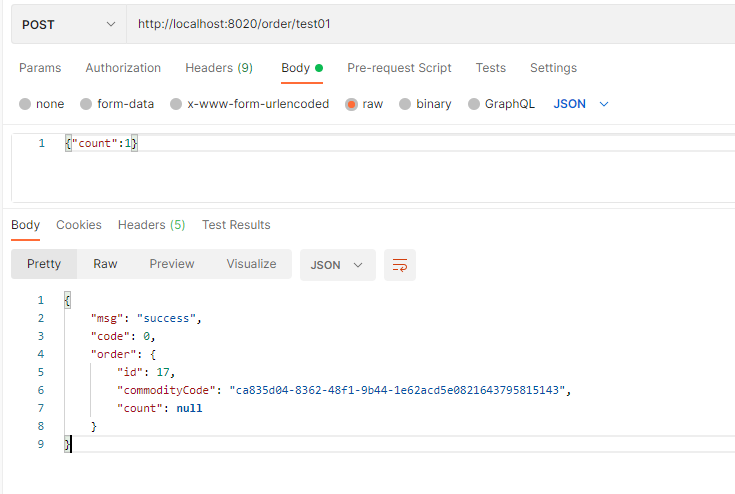The image size is (735, 494).
Task: Open the POST method dropdown
Action: pyautogui.click(x=68, y=25)
